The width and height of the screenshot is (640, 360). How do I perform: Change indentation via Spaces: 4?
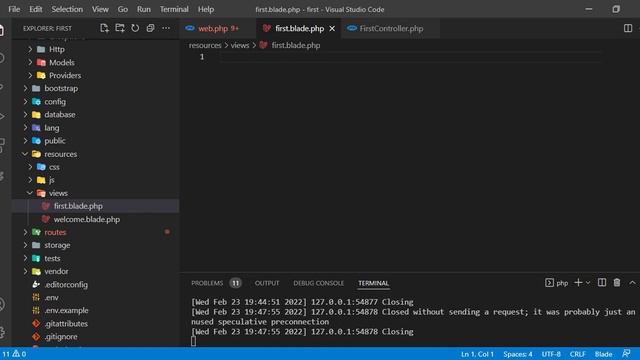pyautogui.click(x=518, y=354)
